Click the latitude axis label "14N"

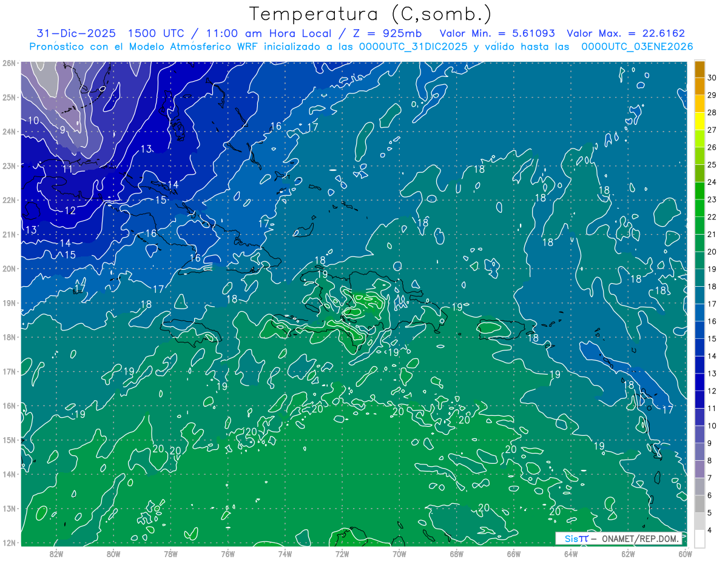[8, 474]
